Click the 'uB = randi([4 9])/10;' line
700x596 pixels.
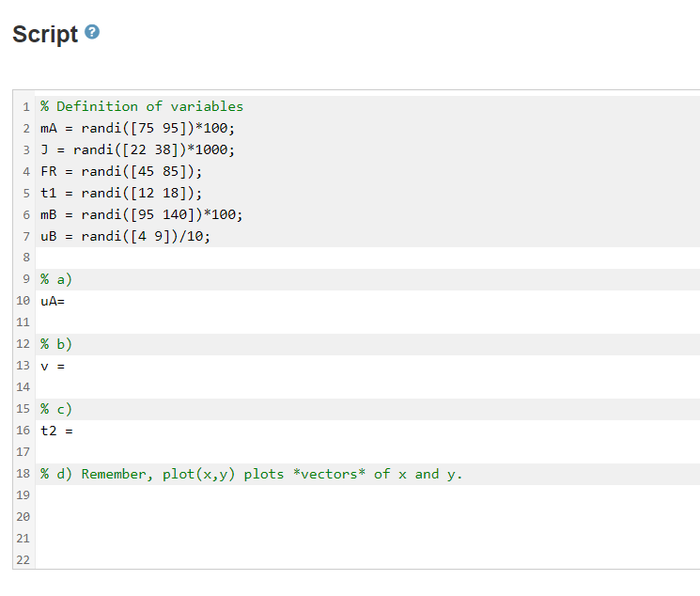click(126, 236)
